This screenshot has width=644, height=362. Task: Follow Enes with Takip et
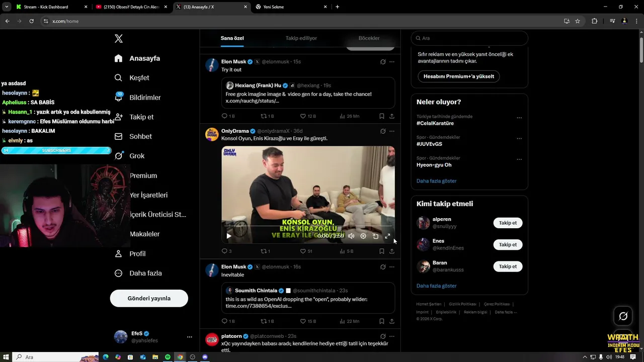(508, 244)
